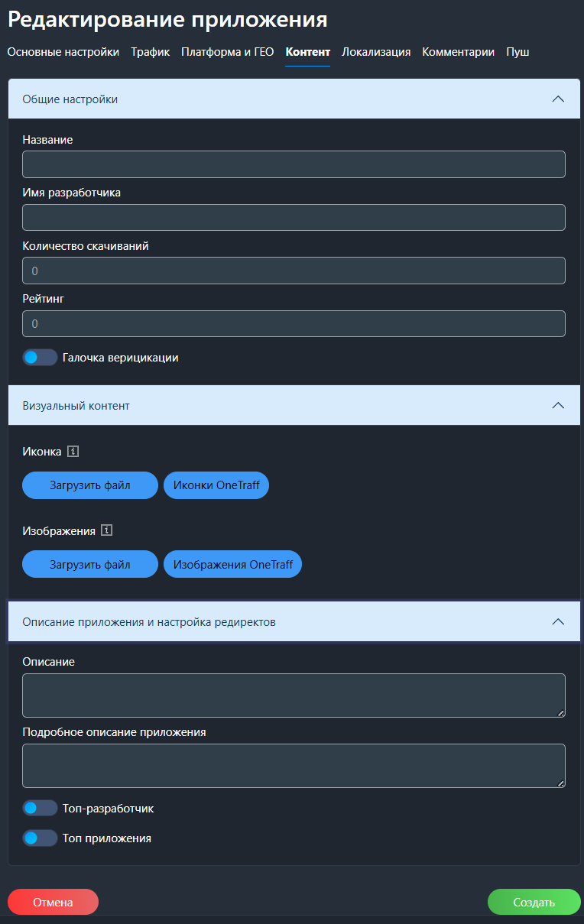
Task: Focus the Название input field
Action: tap(294, 164)
